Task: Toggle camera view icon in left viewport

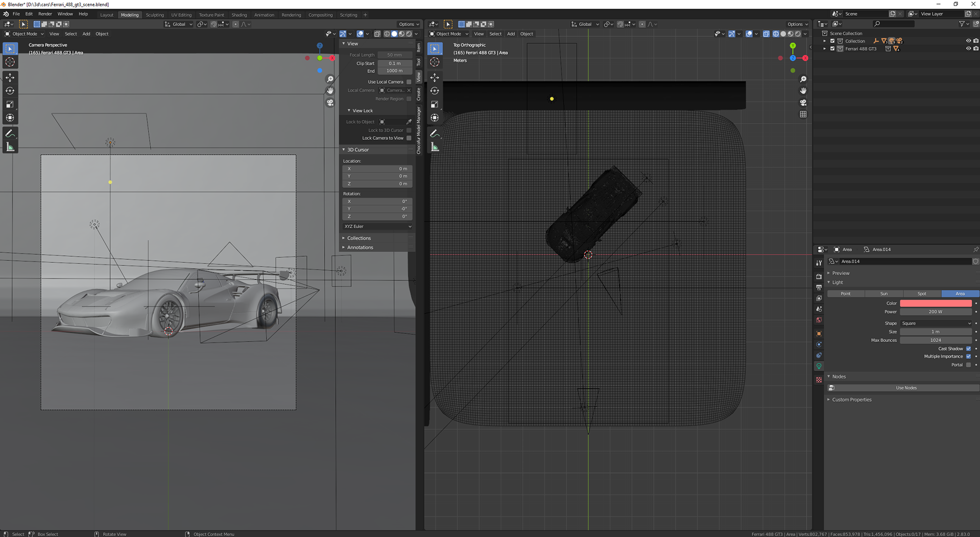Action: 330,103
